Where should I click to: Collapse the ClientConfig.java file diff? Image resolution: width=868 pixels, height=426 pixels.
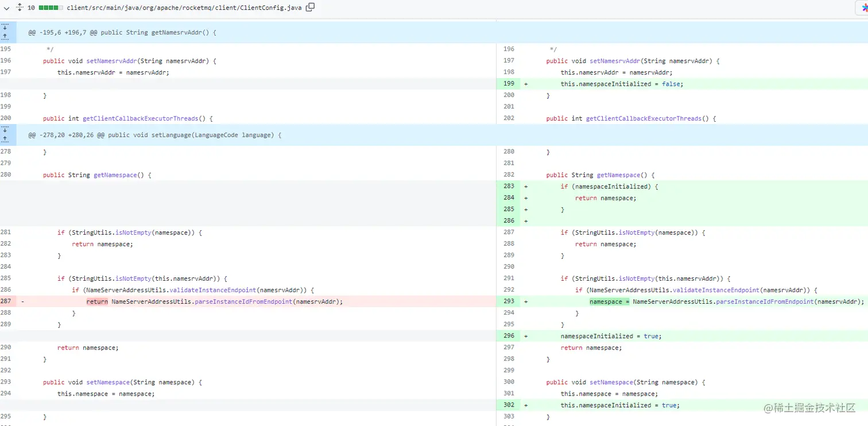(7, 8)
